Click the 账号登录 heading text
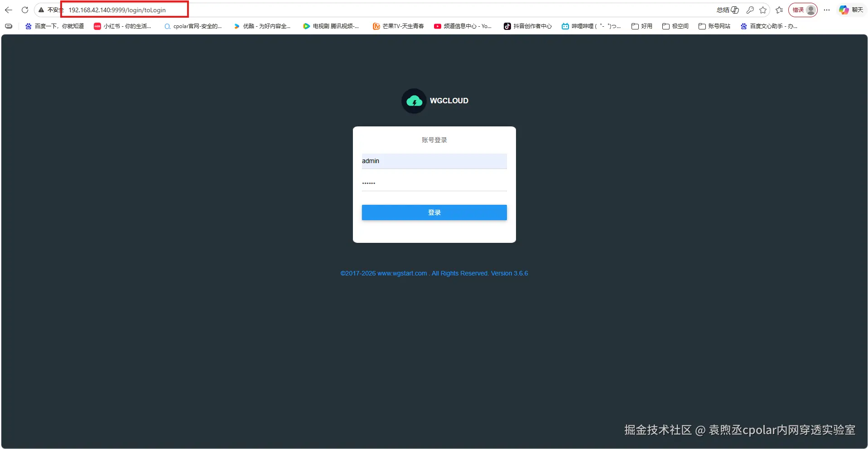The image size is (868, 449). [434, 140]
